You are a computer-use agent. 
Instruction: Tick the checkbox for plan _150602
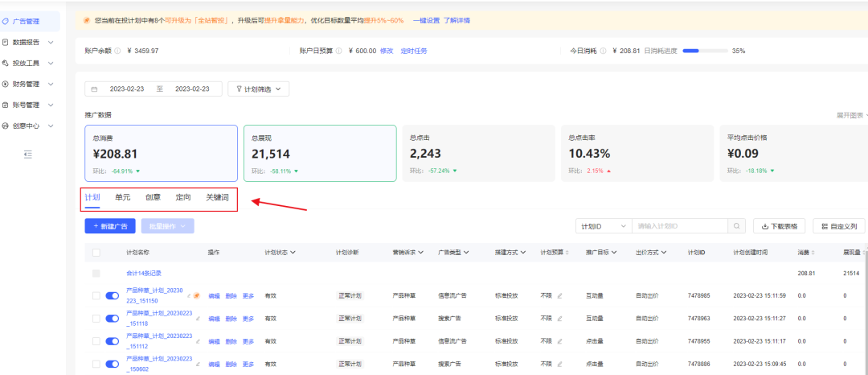tap(96, 364)
